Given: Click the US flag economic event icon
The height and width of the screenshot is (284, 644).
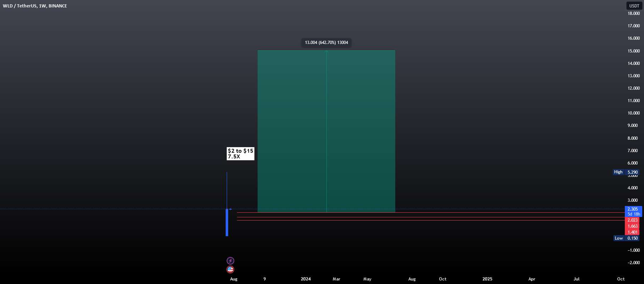Looking at the screenshot, I should click(x=230, y=269).
